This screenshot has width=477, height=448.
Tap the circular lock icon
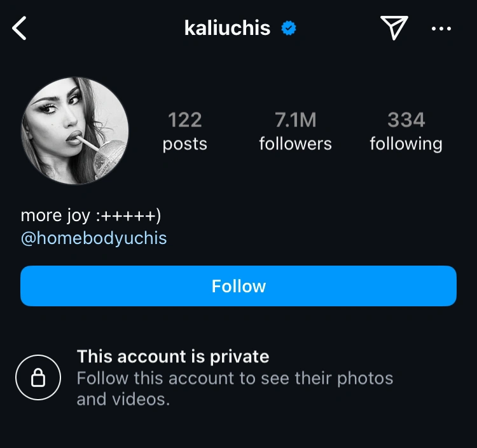(38, 377)
